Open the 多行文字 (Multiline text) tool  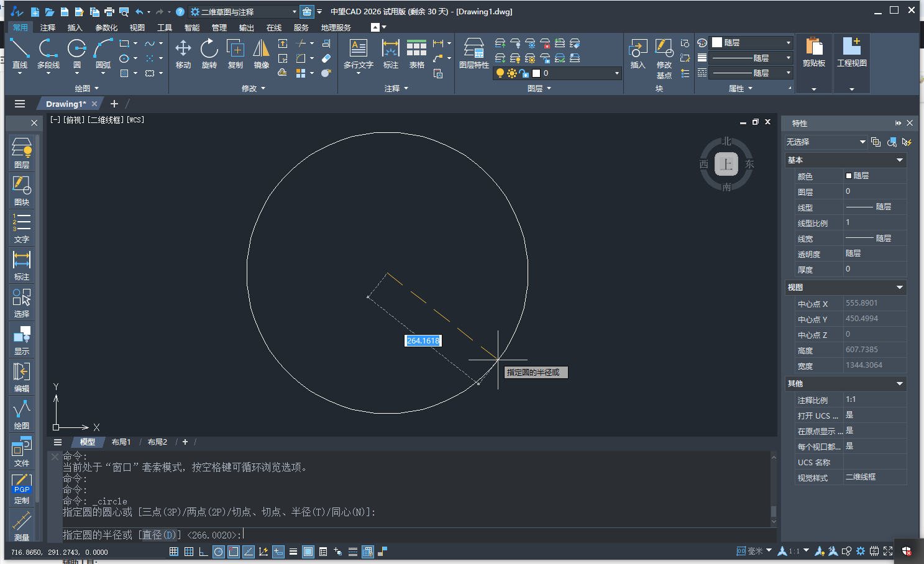(359, 53)
